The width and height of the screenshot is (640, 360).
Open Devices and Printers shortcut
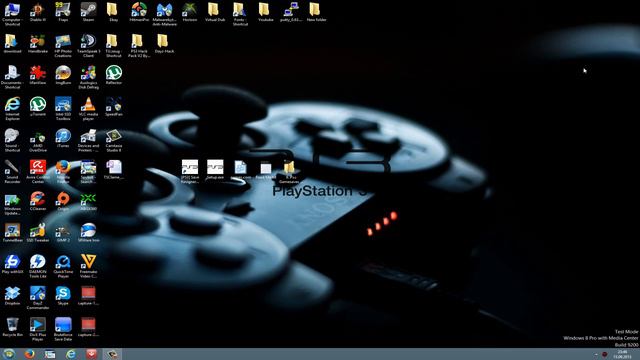[x=88, y=140]
